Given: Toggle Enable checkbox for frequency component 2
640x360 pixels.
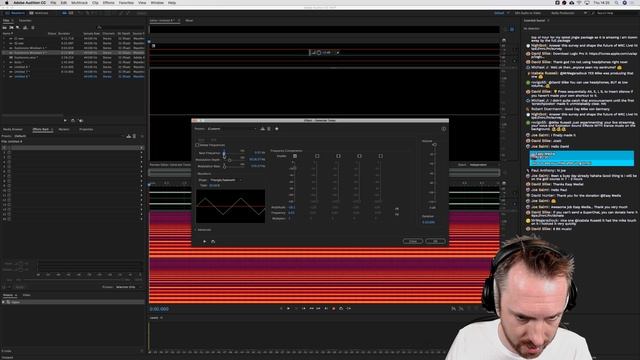Looking at the screenshot, I should pos(317,156).
